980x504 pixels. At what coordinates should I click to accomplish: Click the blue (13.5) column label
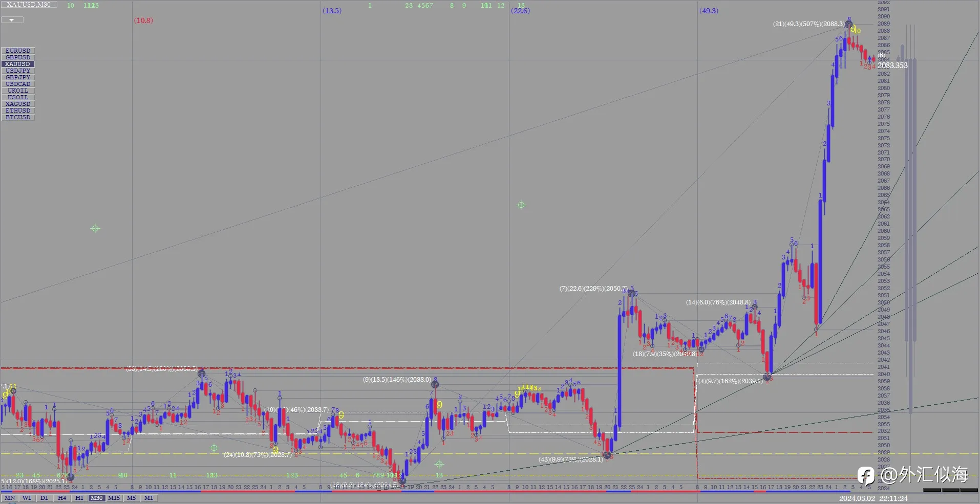pos(332,11)
